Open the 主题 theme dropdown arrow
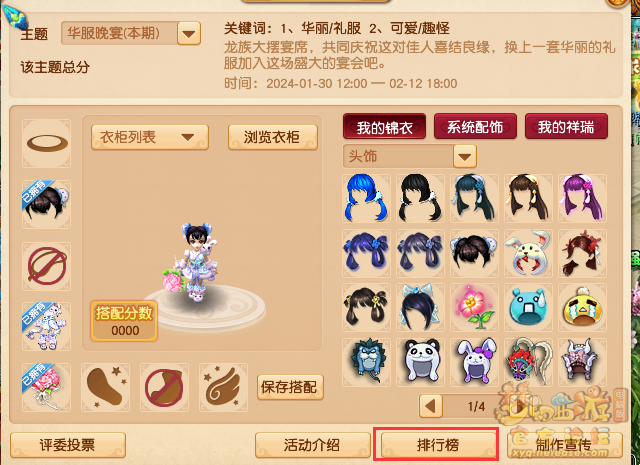 189,33
